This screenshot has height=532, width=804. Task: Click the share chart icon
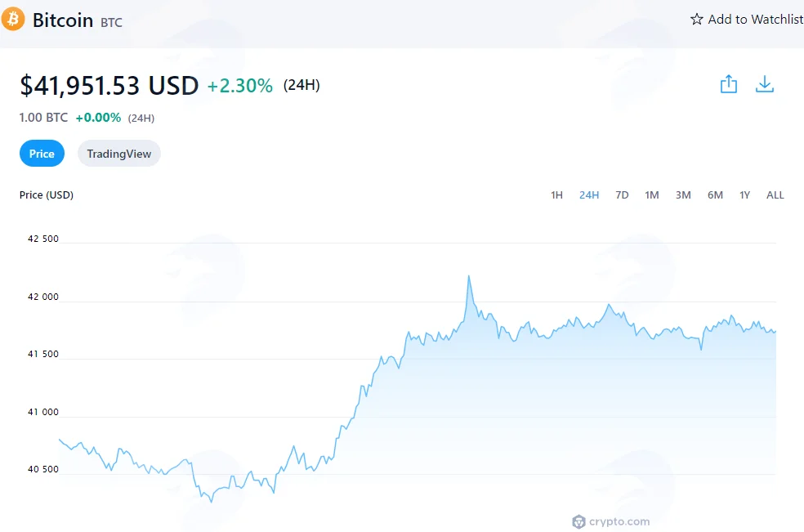point(729,84)
